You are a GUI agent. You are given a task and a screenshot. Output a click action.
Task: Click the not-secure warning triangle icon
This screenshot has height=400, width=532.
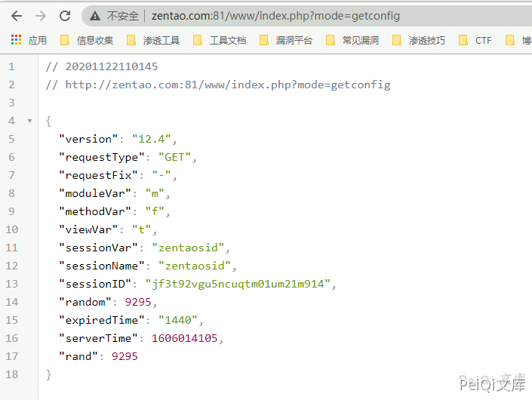[95, 16]
